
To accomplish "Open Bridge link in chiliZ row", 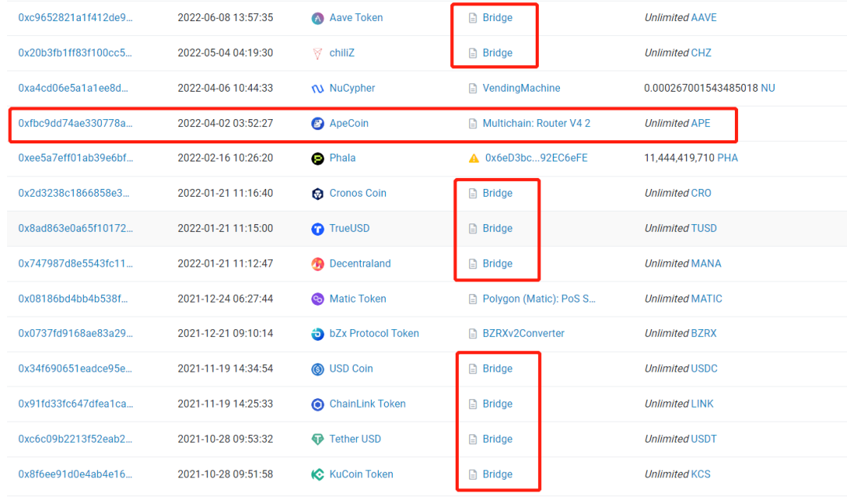I will [x=497, y=53].
